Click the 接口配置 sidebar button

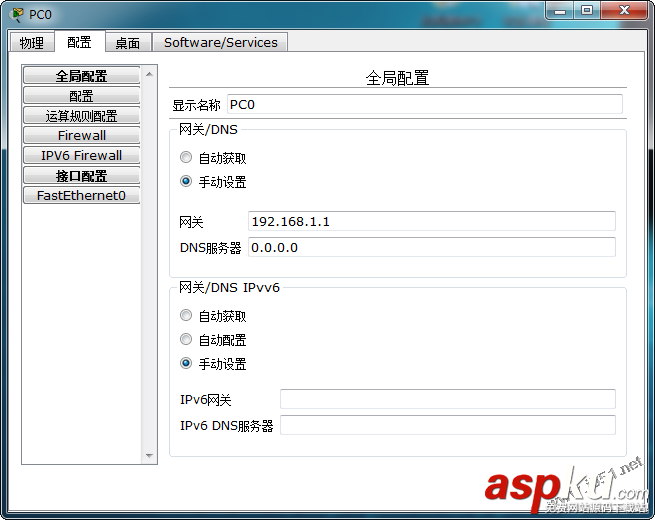click(81, 175)
